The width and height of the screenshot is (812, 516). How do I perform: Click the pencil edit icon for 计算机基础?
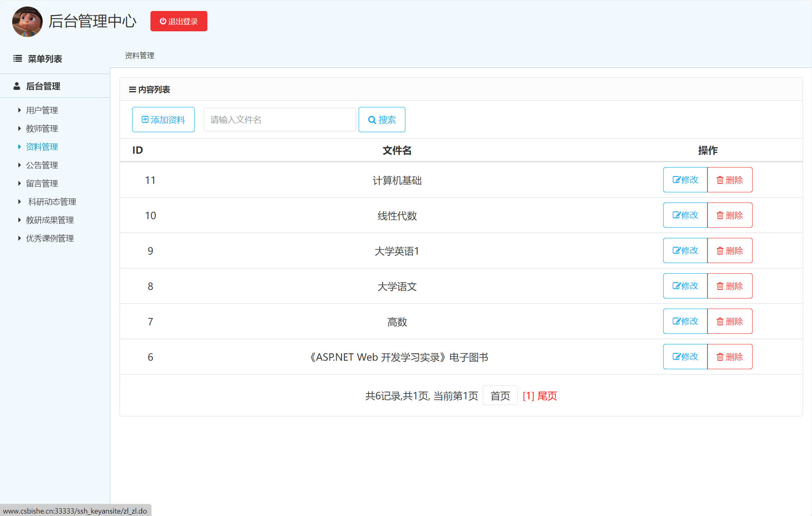click(x=676, y=180)
